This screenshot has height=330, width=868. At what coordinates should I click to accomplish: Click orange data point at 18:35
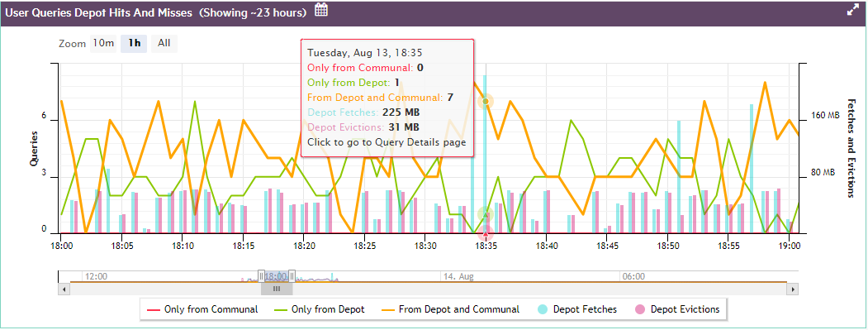click(486, 102)
